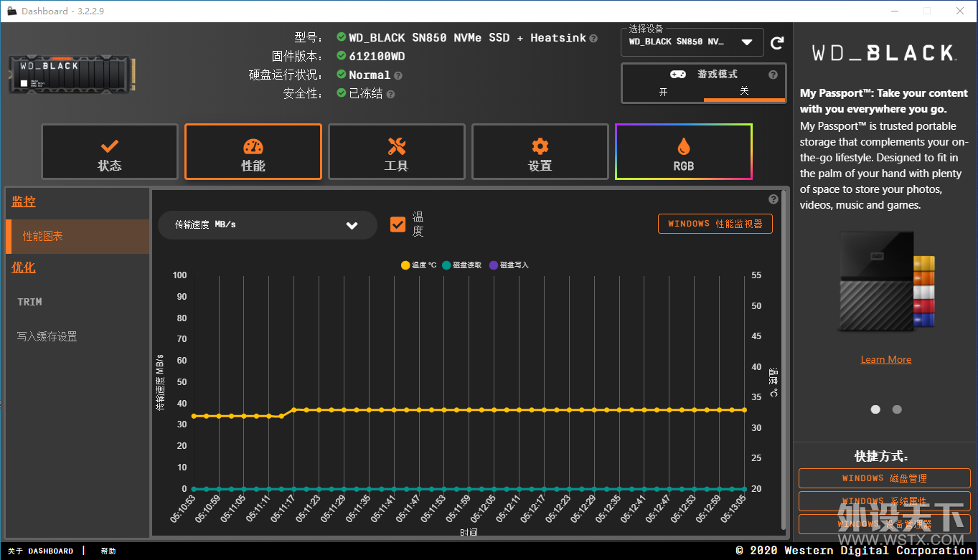This screenshot has height=560, width=978.
Task: Select the first carousel dot
Action: tap(875, 409)
